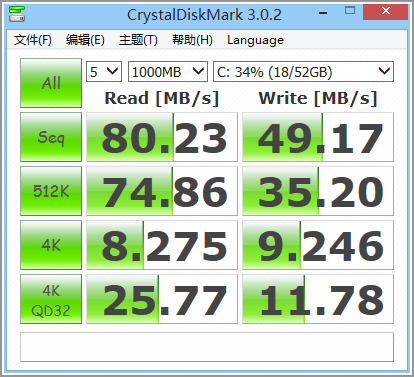Open the Language menu
Image resolution: width=414 pixels, height=377 pixels.
pos(255,40)
